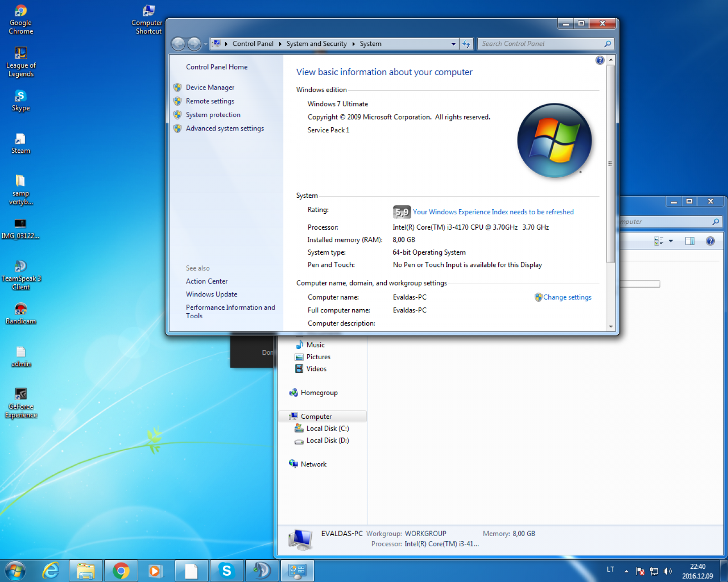Open Action Center flag tray icon
728x582 pixels.
640,571
